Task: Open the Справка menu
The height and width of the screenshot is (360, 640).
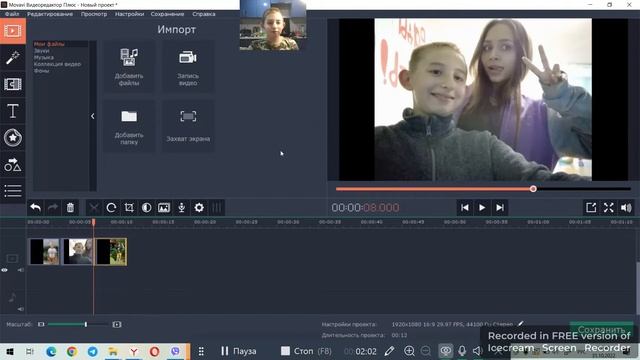Action: [204, 14]
